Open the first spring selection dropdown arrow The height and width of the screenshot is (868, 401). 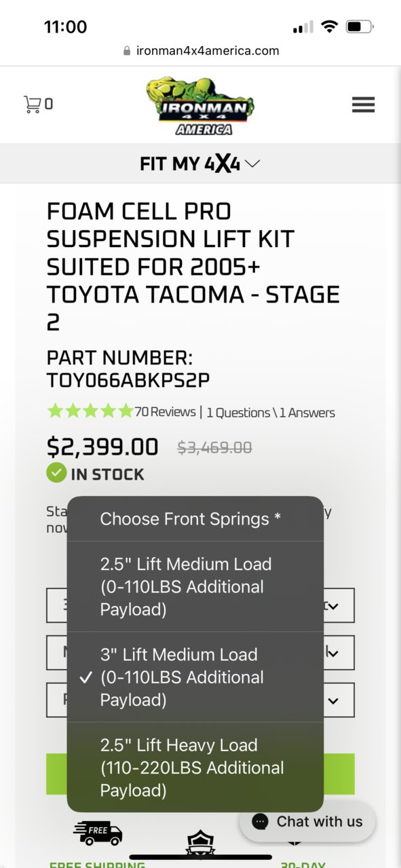pyautogui.click(x=333, y=605)
